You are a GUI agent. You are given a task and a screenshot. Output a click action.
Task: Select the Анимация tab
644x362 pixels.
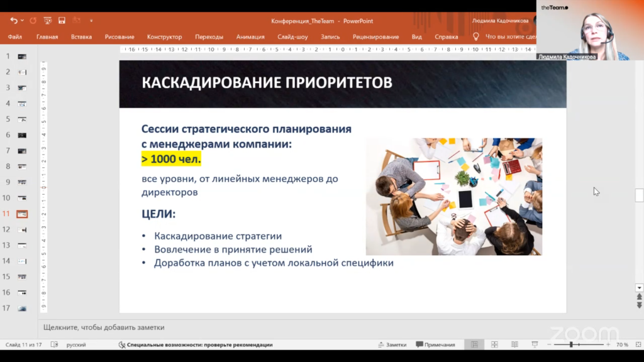250,37
